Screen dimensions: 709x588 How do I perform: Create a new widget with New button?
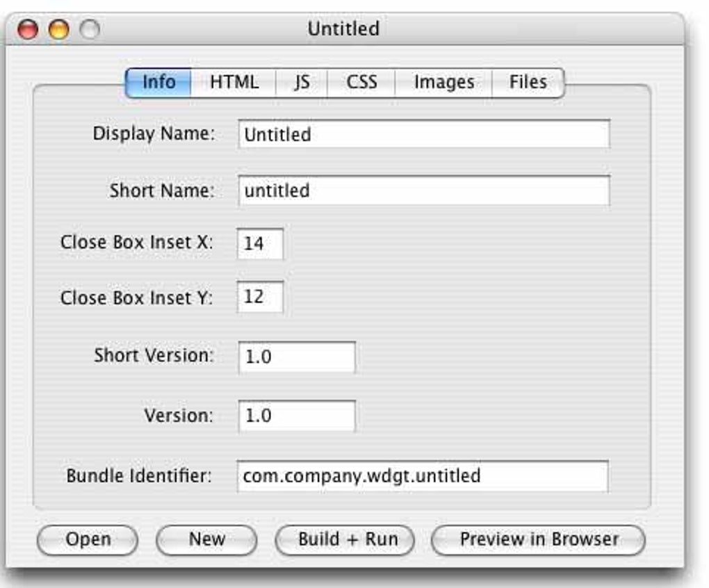206,539
